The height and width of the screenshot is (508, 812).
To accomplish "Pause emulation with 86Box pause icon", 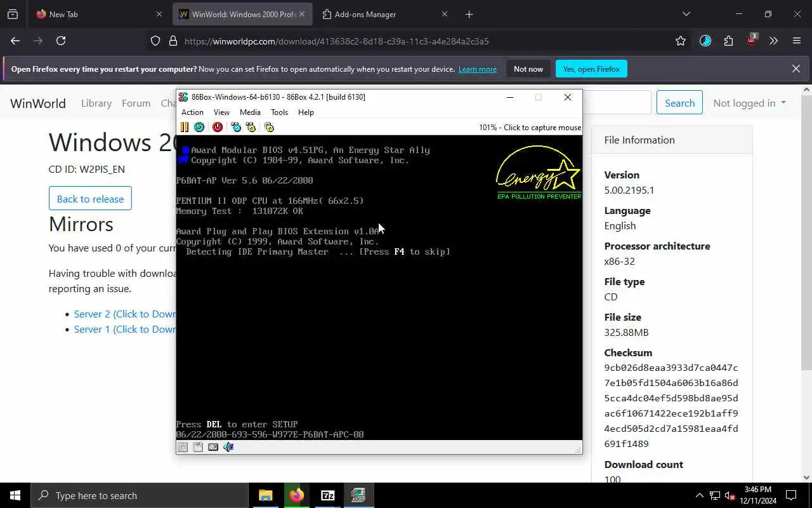I will [185, 127].
